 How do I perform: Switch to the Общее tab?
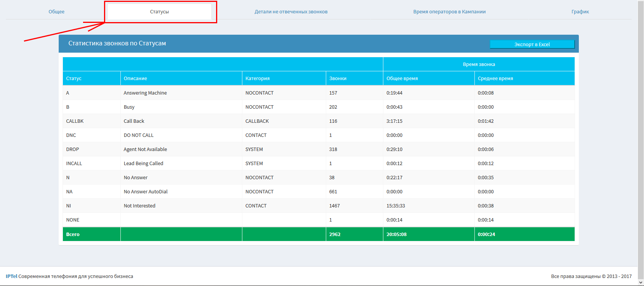pyautogui.click(x=56, y=11)
